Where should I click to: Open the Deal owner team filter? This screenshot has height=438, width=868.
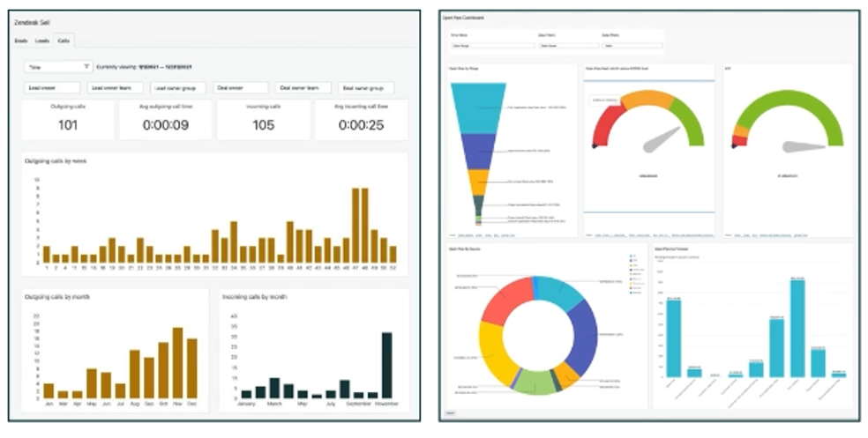[303, 88]
